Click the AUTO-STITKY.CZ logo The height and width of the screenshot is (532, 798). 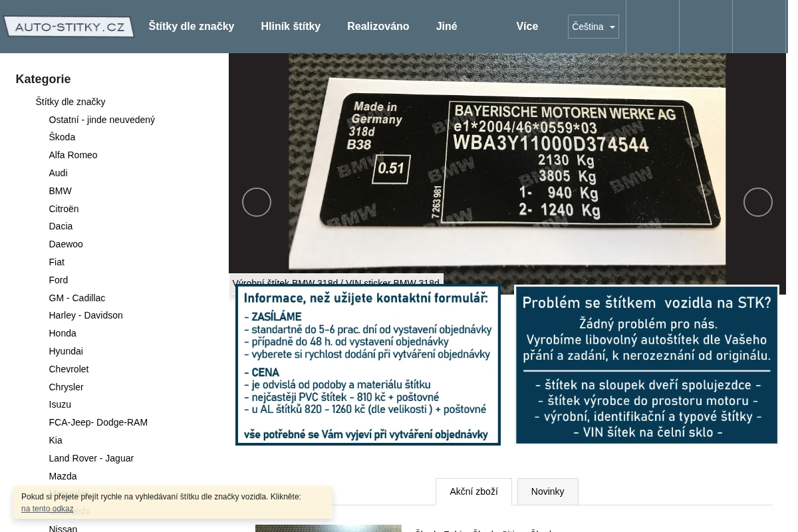[x=68, y=27]
